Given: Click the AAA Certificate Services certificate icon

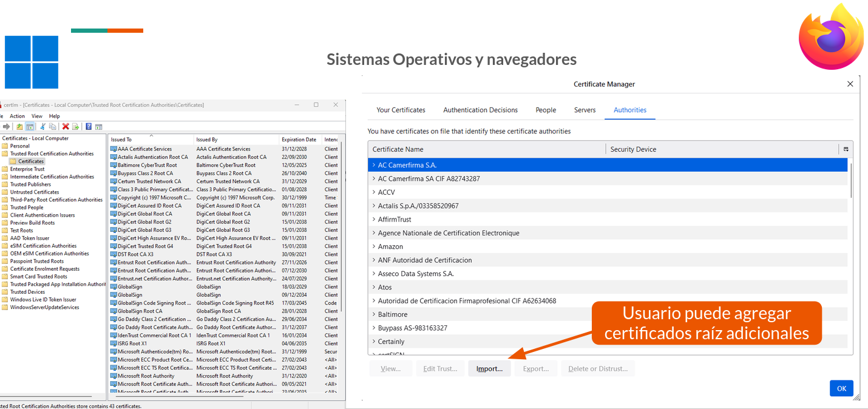Looking at the screenshot, I should pyautogui.click(x=114, y=149).
